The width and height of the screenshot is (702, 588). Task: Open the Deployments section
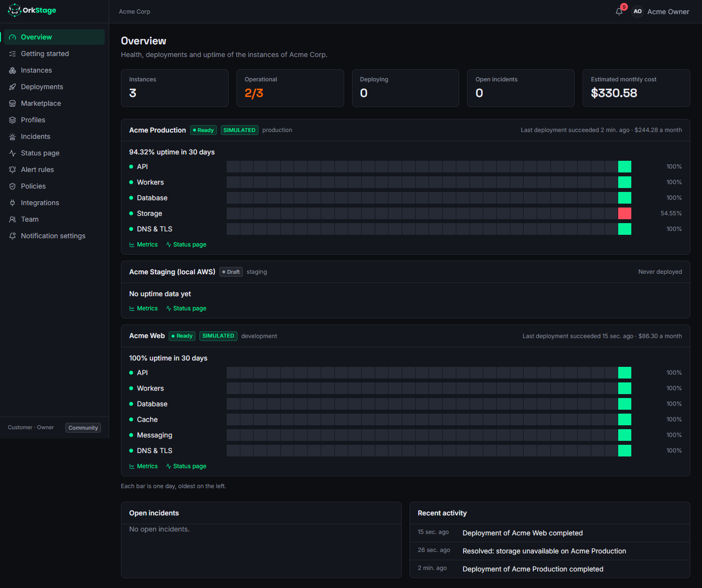54,87
